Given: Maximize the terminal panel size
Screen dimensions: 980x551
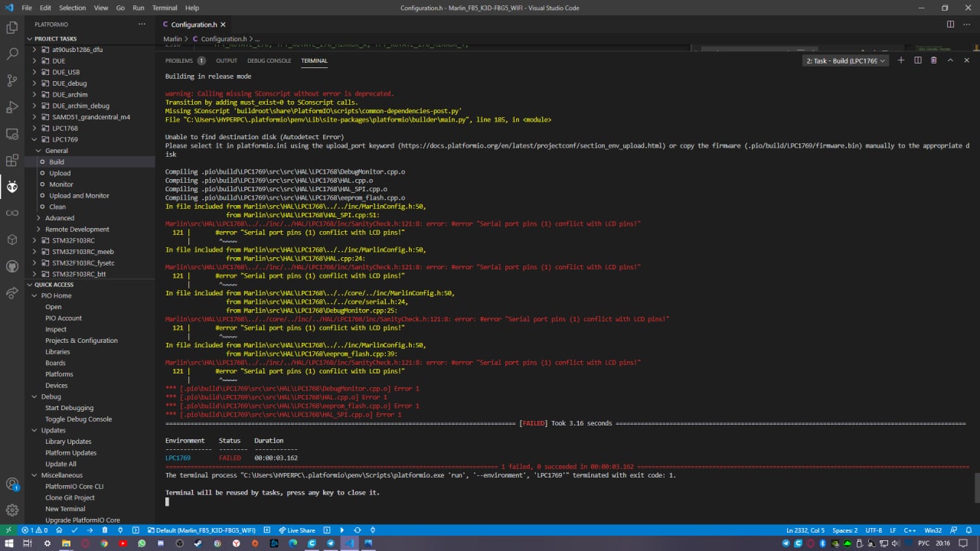Looking at the screenshot, I should click(x=950, y=60).
